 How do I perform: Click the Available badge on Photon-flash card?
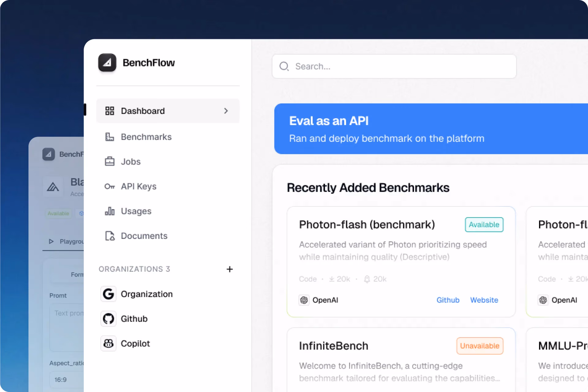click(484, 224)
